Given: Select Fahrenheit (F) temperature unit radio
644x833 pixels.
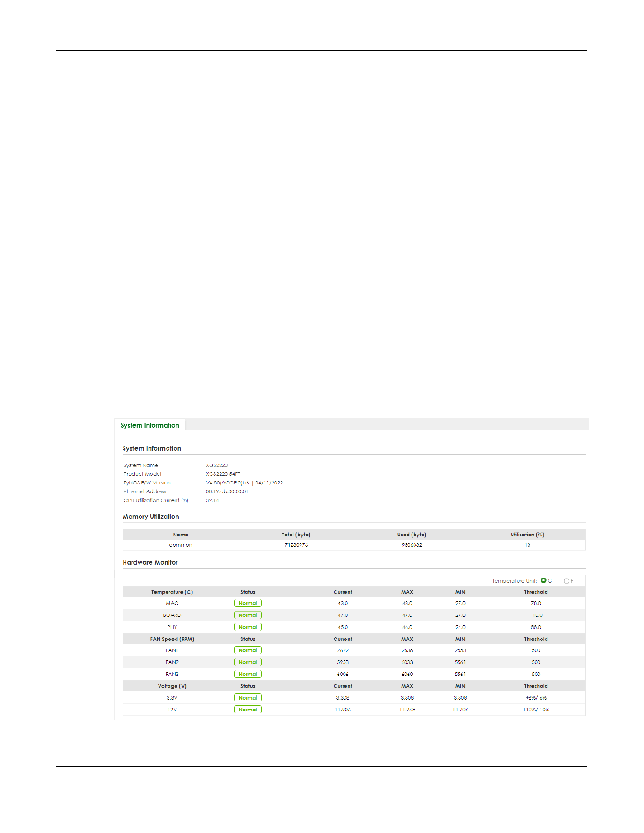Looking at the screenshot, I should (x=566, y=581).
